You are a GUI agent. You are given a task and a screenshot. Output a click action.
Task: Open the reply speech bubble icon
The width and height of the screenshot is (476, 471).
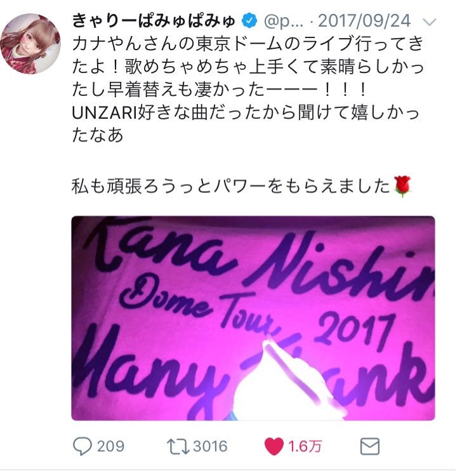83,446
